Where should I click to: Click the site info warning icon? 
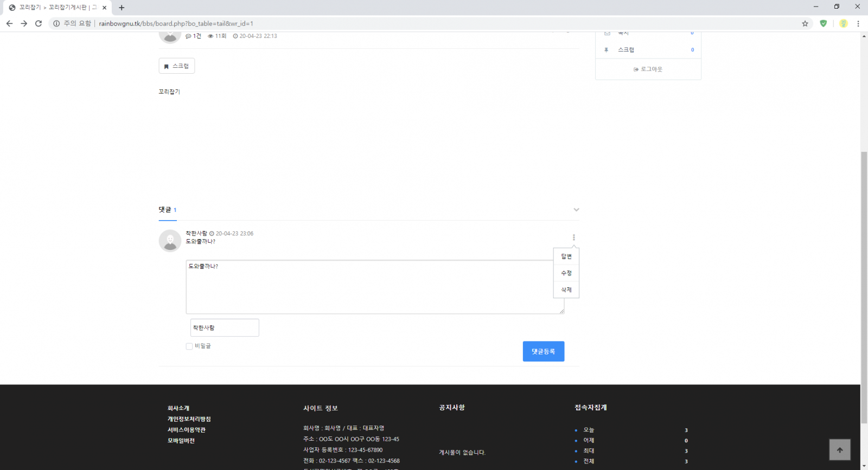[x=56, y=23]
